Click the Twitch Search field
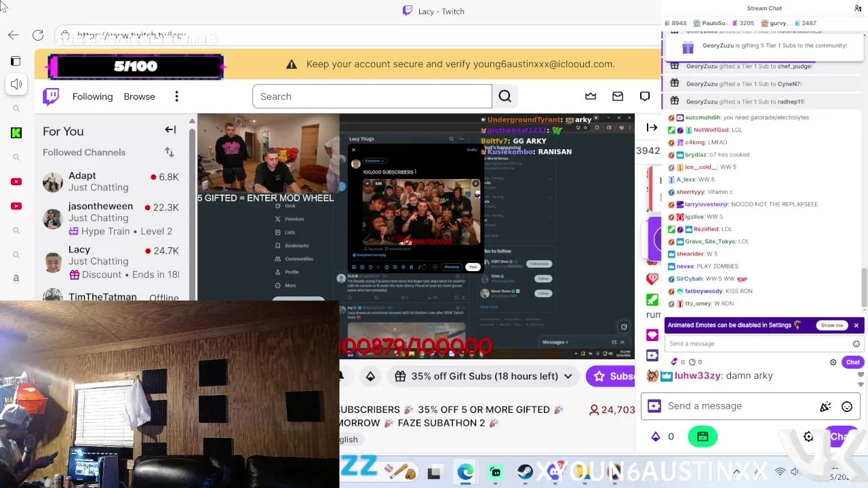This screenshot has height=488, width=868. click(x=372, y=96)
